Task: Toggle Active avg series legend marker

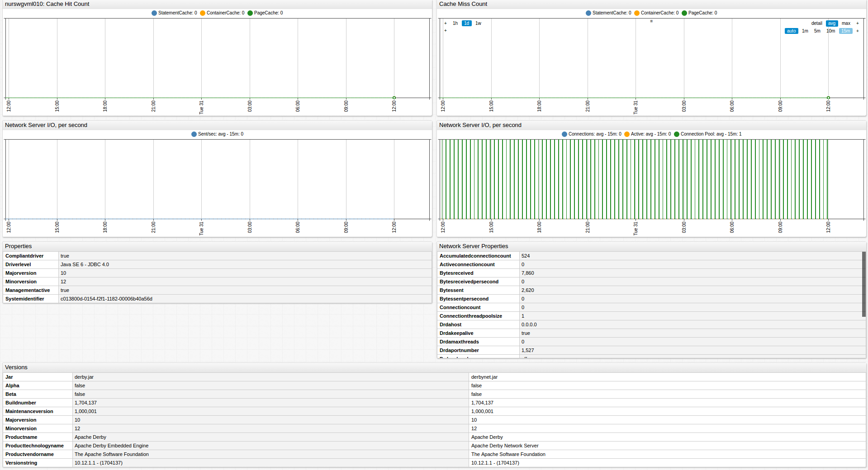Action: tap(627, 134)
